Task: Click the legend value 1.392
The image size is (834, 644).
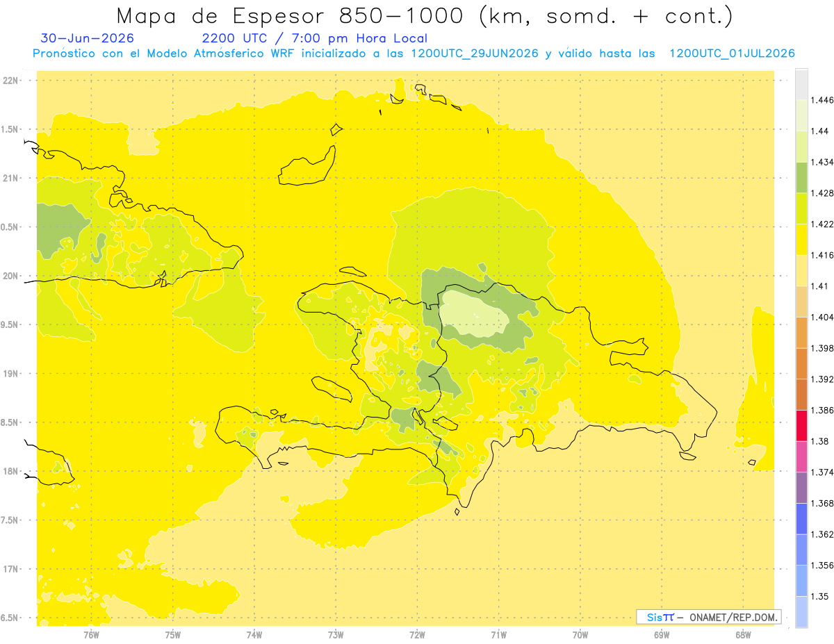Action: tap(823, 379)
